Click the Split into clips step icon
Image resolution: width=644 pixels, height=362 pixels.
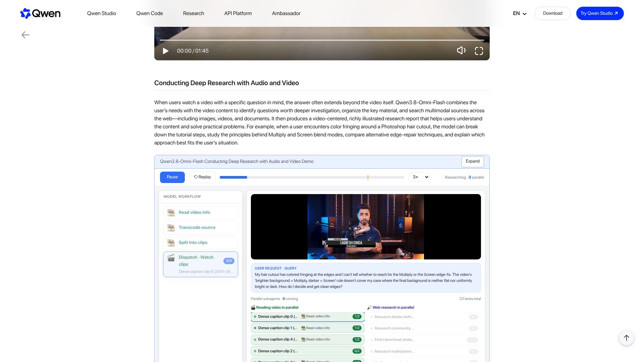coord(171,243)
